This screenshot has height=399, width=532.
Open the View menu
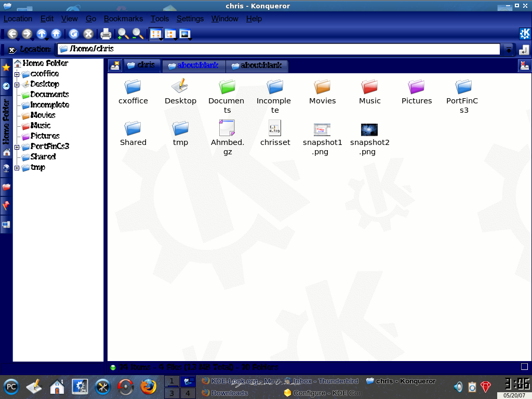[x=69, y=19]
